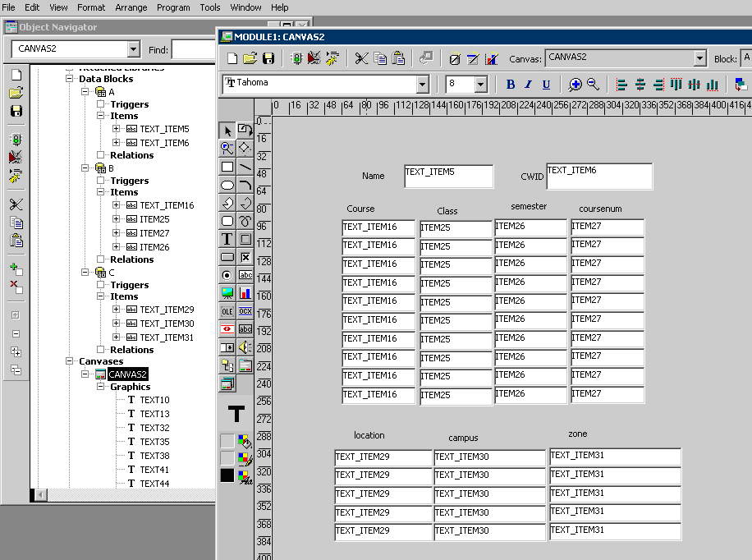Open the Program menu

173,7
